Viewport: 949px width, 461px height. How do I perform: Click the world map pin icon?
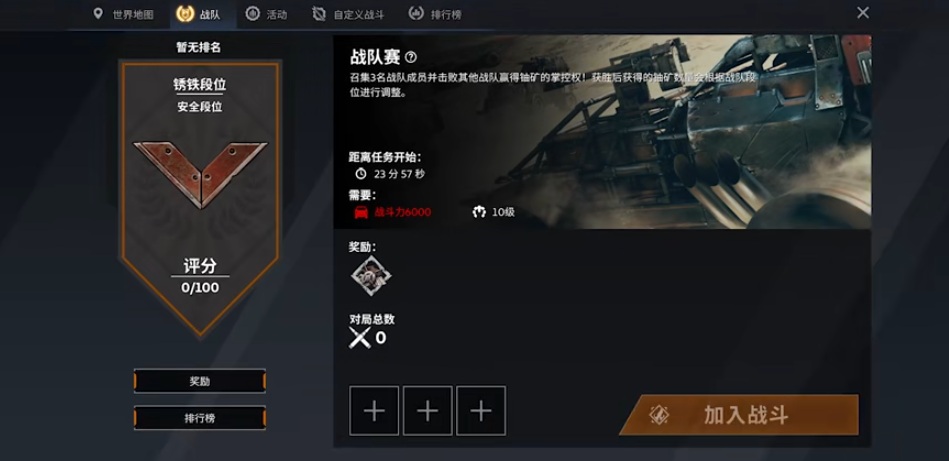coord(98,13)
